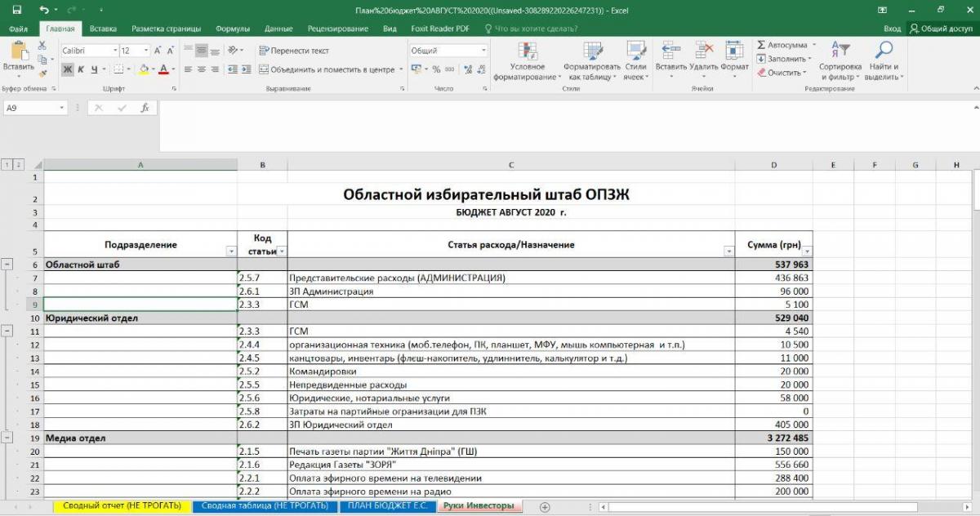
Task: Open filter dropdown for Подразделение column
Action: 230,251
